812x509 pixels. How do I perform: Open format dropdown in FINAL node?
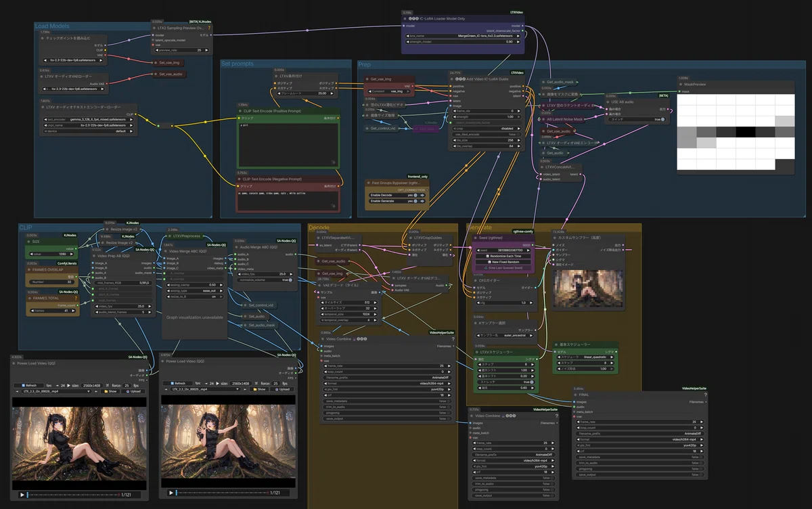[639, 439]
